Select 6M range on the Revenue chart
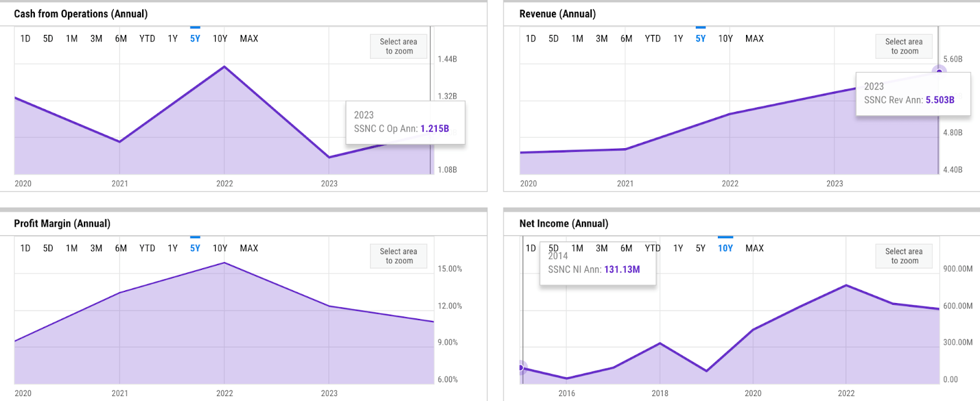 click(626, 39)
